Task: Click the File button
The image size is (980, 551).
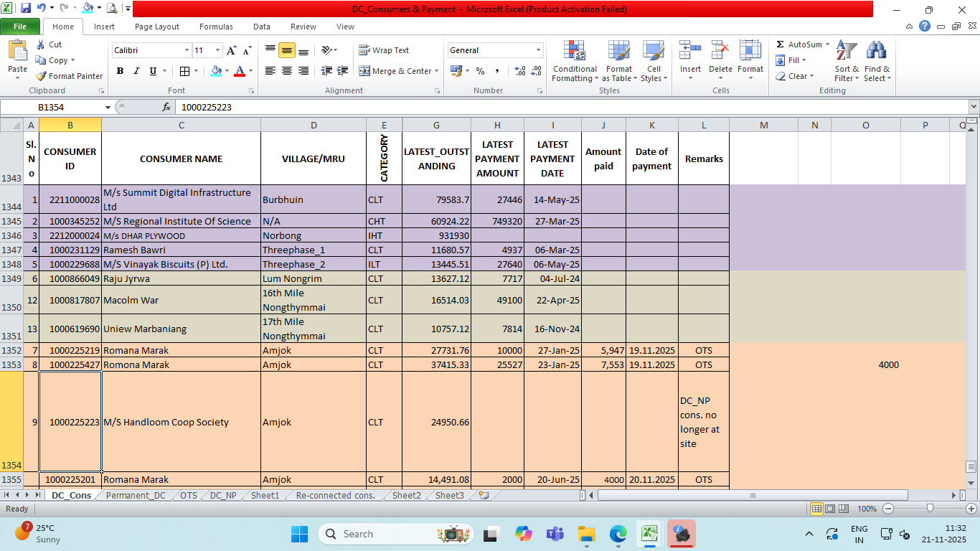Action: tap(20, 27)
